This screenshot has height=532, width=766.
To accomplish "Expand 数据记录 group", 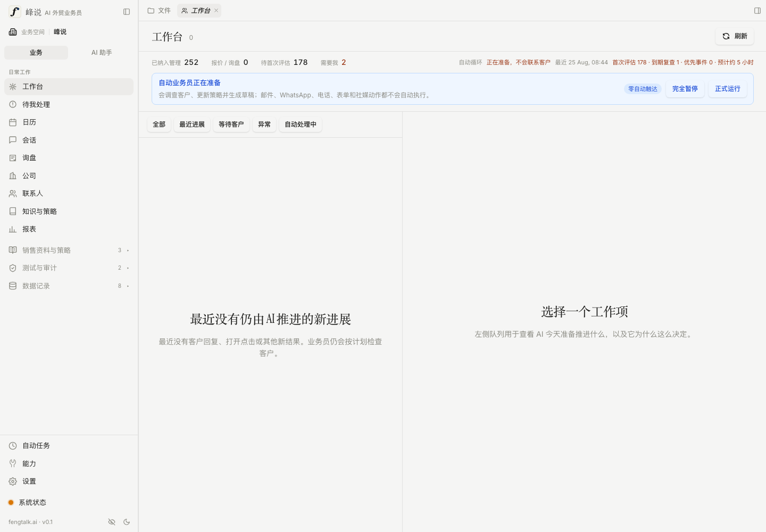I will (69, 286).
